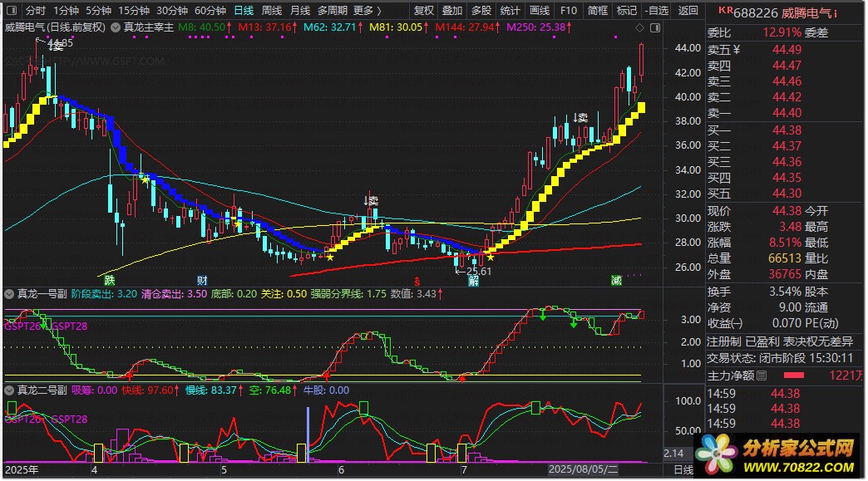
Task: Toggle right panel icon in chart header
Action: pyautogui.click(x=655, y=27)
